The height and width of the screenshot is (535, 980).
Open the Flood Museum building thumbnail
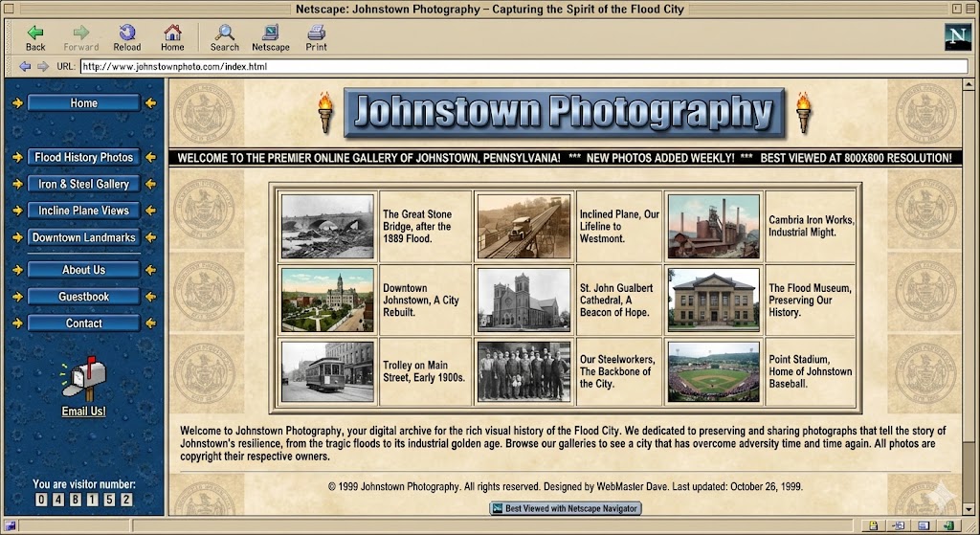pos(713,300)
